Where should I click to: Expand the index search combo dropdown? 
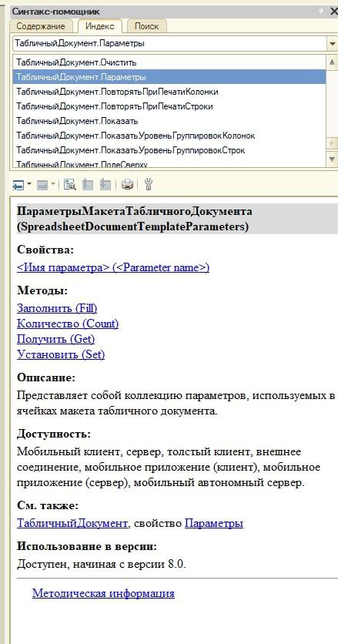click(x=332, y=44)
